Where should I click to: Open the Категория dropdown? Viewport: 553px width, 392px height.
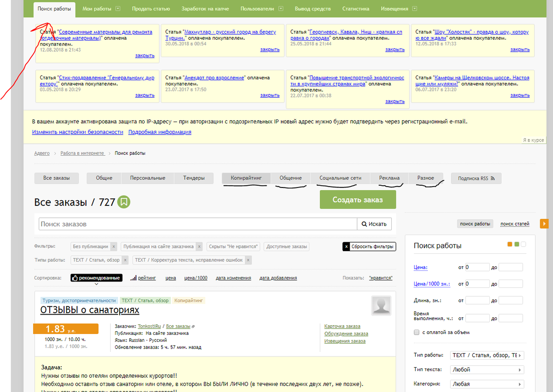tap(487, 384)
